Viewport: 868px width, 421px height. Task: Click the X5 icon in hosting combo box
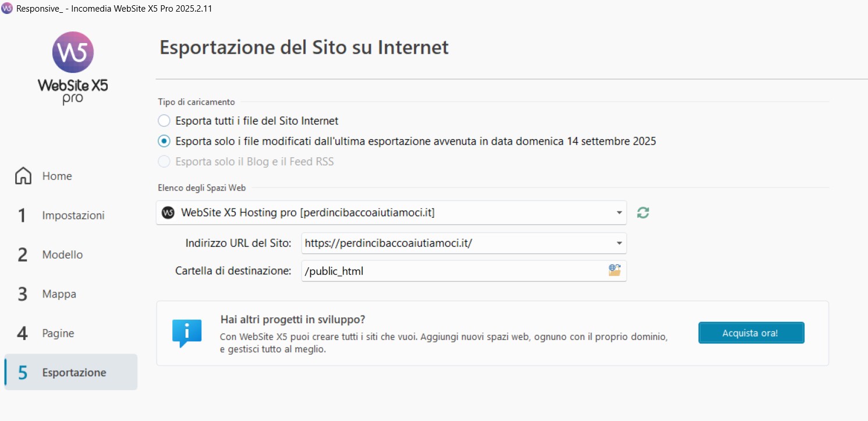(168, 213)
